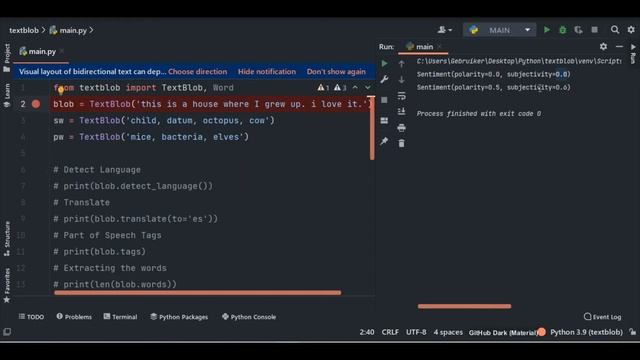This screenshot has height=360, width=640.
Task: Open the Favorites tool window
Action: click(7, 285)
